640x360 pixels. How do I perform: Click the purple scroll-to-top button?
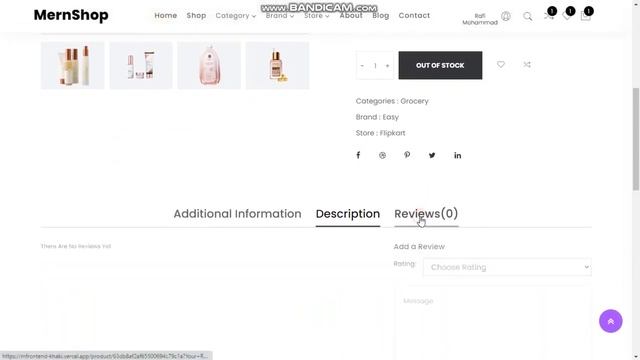point(611,321)
